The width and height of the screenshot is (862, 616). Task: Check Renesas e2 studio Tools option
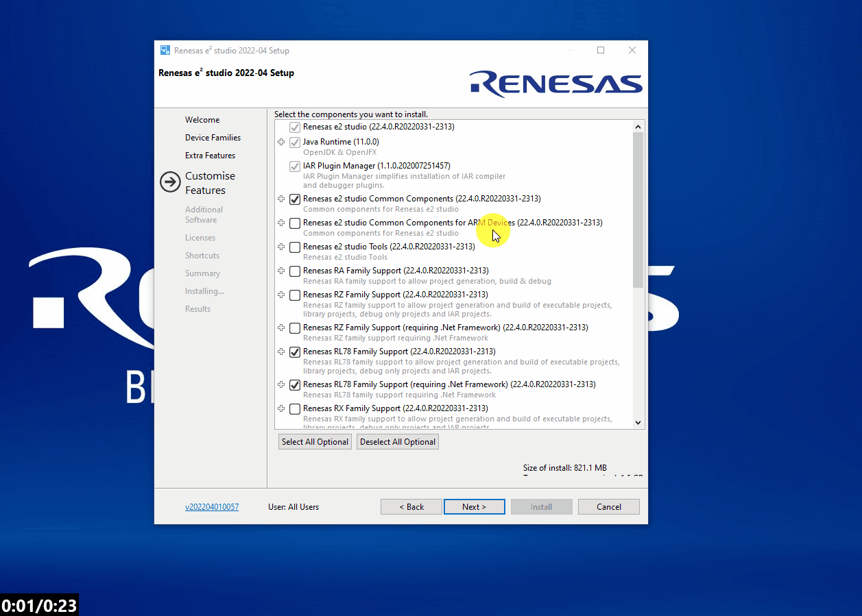click(295, 247)
